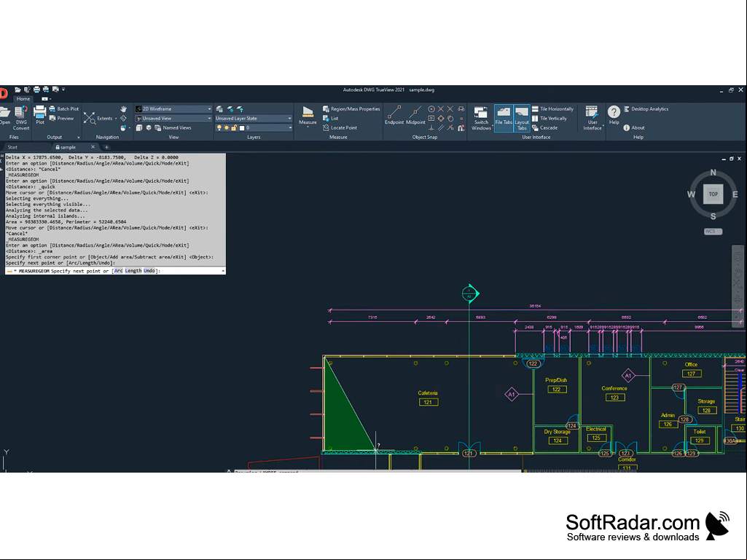Screen dimensions: 747x560
Task: Click the MEASUREGEOM command line input
Action: pos(115,271)
